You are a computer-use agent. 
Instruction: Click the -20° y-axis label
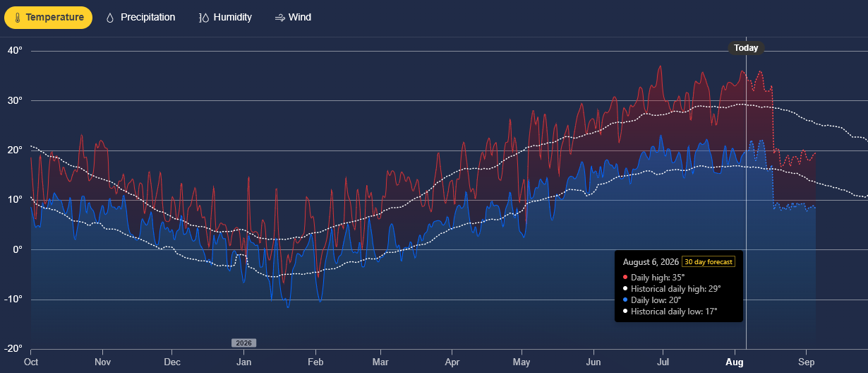coord(14,348)
